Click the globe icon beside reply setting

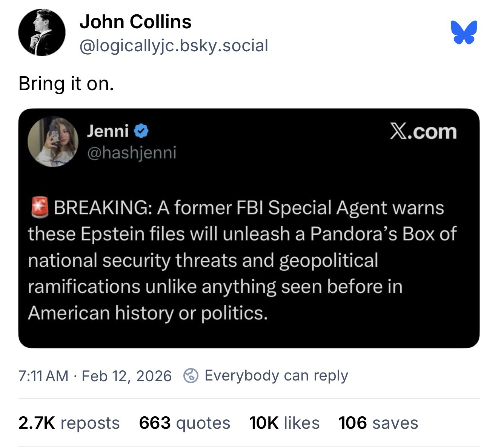191,376
